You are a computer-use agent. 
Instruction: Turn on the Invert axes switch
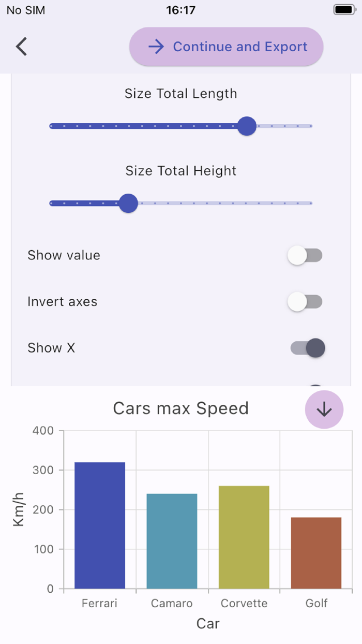(305, 301)
